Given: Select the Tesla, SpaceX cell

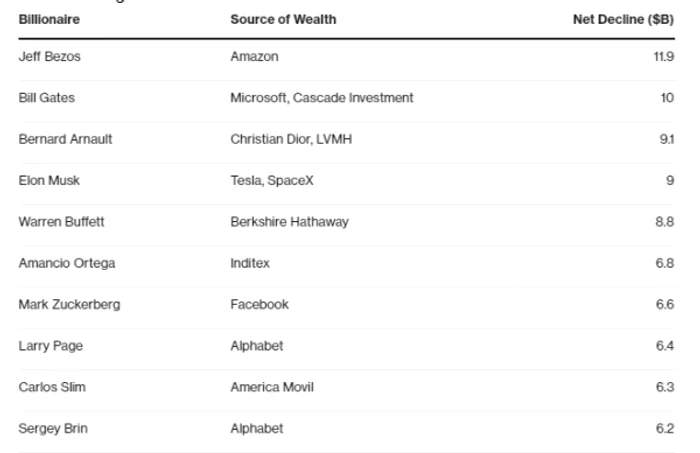Looking at the screenshot, I should click(x=272, y=181).
